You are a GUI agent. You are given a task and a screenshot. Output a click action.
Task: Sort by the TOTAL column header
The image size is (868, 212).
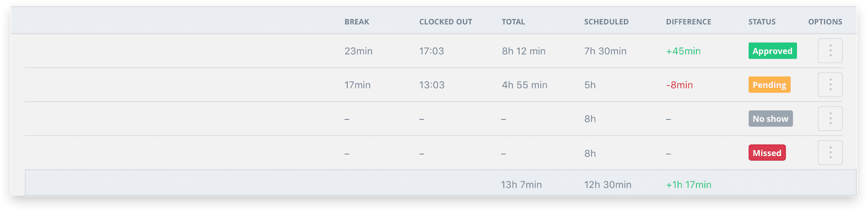[x=513, y=22]
